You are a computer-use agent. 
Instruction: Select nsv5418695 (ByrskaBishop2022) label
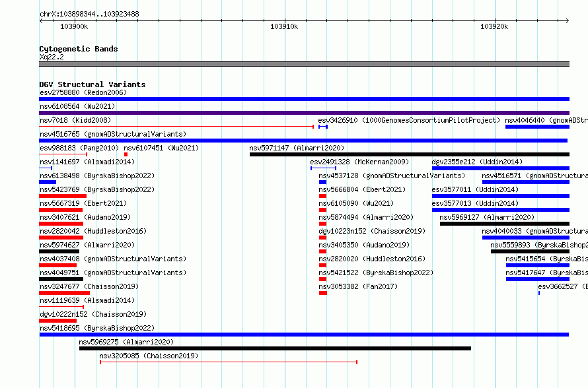[x=97, y=328]
